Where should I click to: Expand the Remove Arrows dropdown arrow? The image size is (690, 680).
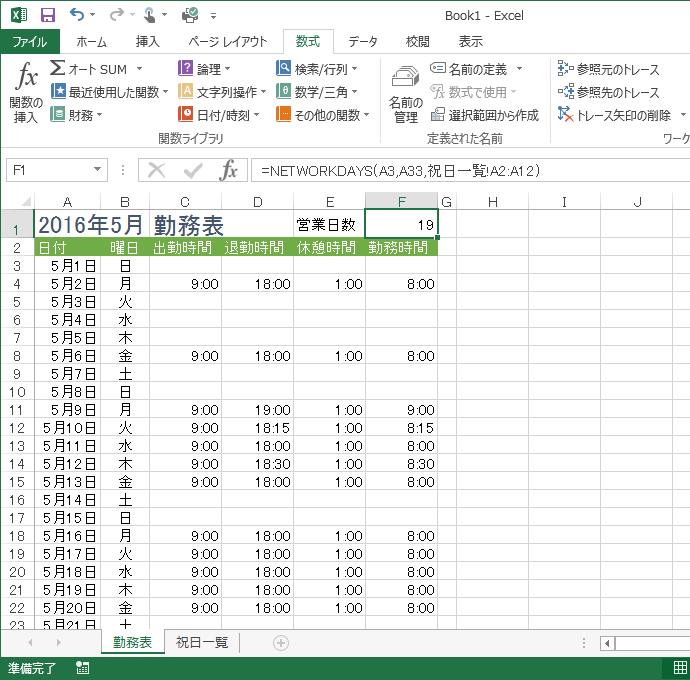click(x=683, y=115)
